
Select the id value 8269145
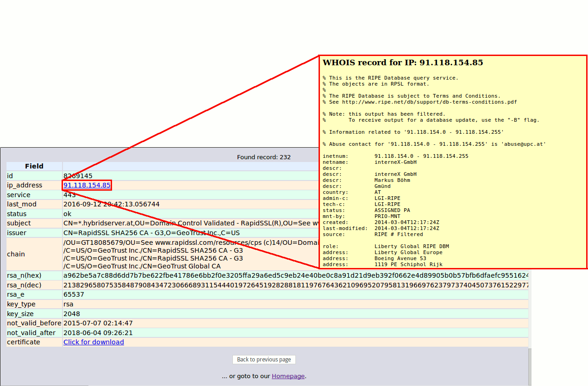(78, 176)
